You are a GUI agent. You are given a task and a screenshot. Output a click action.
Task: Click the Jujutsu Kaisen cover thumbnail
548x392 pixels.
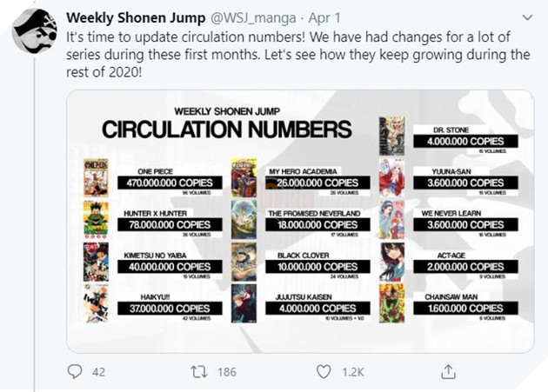(244, 303)
